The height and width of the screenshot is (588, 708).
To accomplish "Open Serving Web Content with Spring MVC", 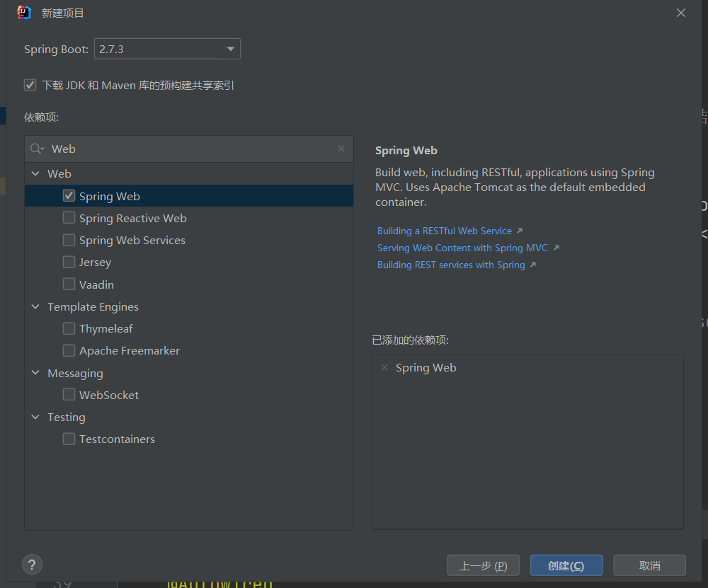I will (x=462, y=248).
